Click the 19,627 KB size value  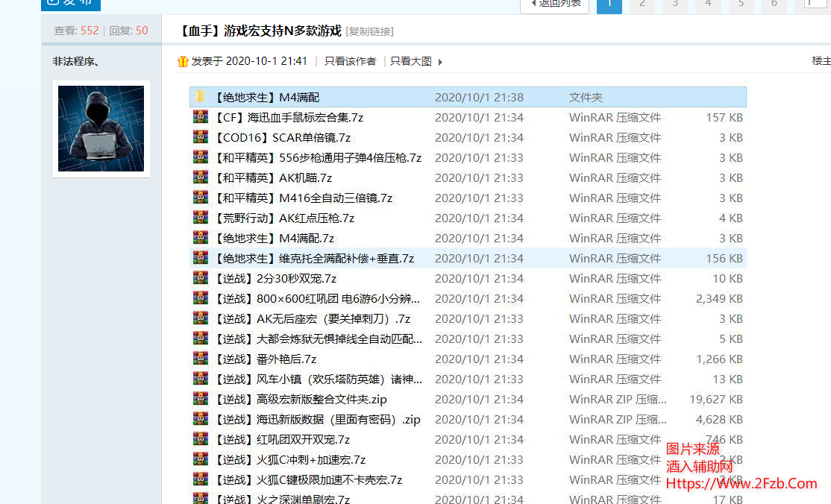tap(716, 399)
